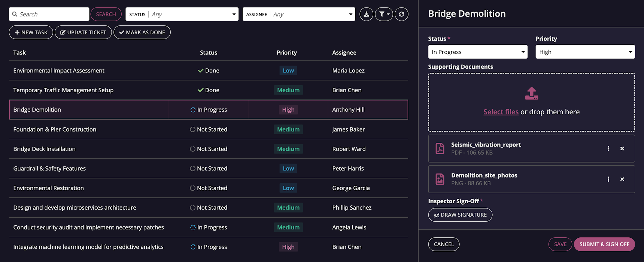Click assignee George Garcia
Viewport: 644px width, 262px height.
351,188
